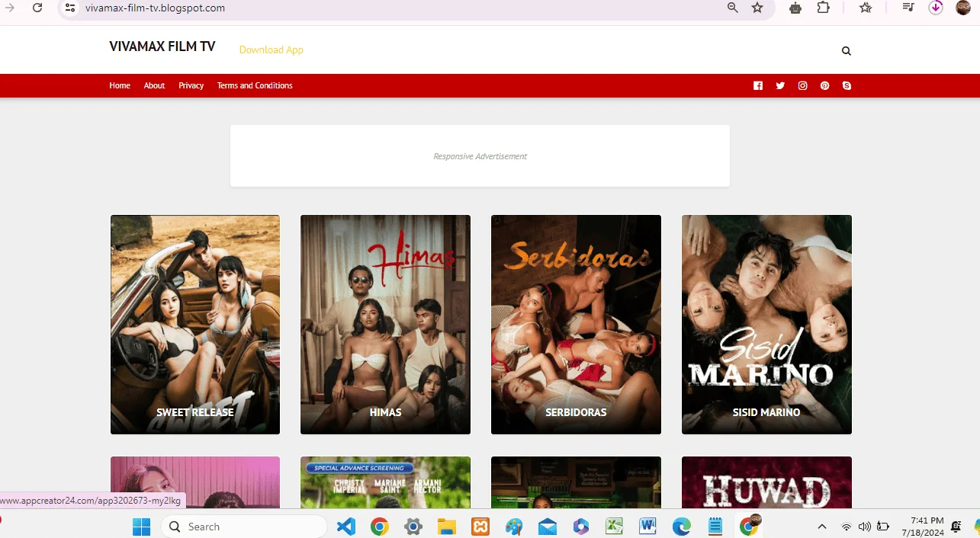Open the Instagram social icon
The image size is (980, 538).
[x=802, y=85]
